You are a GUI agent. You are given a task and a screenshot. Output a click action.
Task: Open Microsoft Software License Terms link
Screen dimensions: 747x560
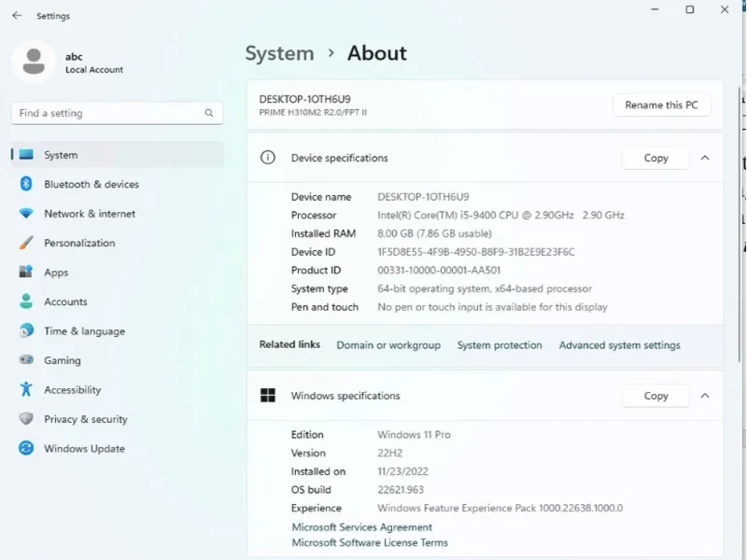pos(370,542)
